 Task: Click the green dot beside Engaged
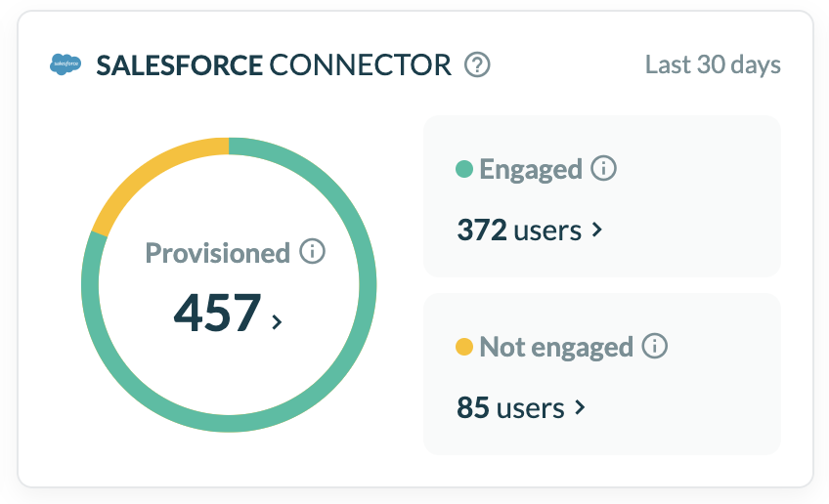tap(465, 170)
